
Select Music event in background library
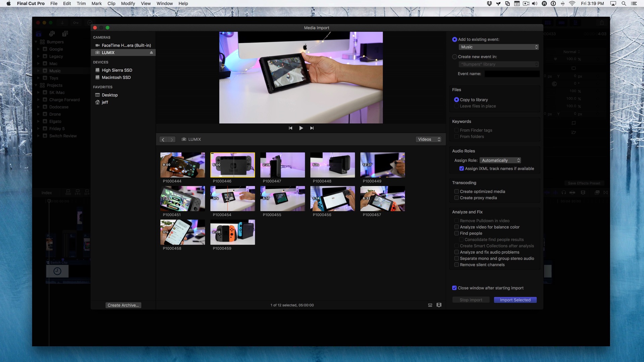coord(55,71)
